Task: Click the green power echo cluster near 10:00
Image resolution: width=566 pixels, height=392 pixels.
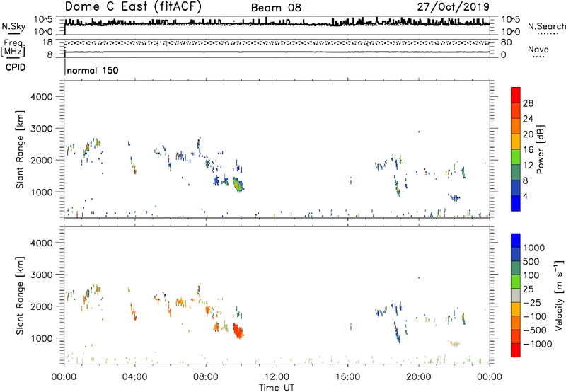Action: 238,185
